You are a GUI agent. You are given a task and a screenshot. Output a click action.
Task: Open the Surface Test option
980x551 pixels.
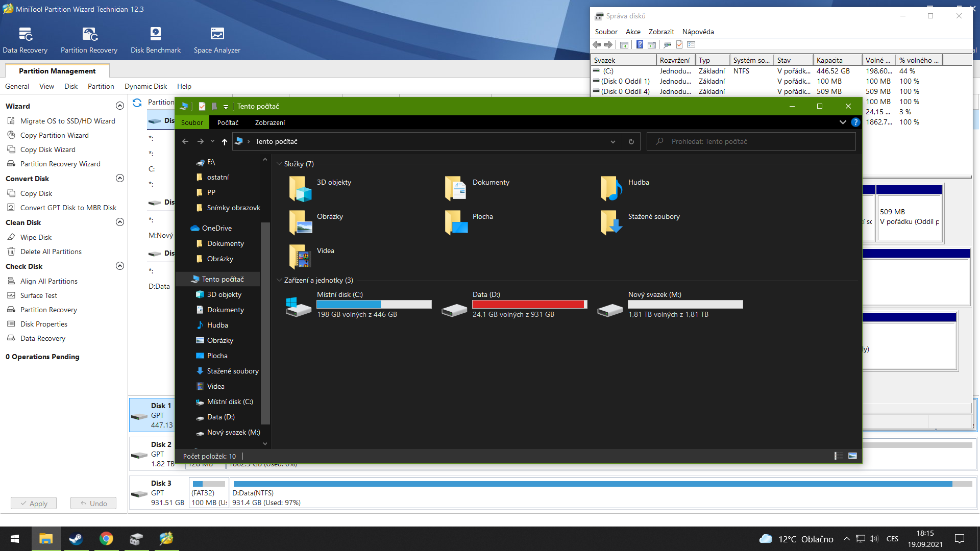38,295
